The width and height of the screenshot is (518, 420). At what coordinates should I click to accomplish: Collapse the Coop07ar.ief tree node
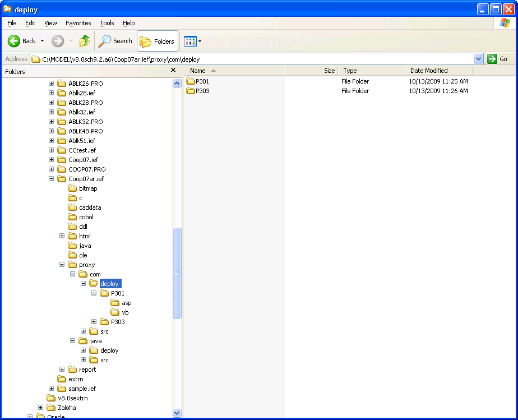[52, 179]
